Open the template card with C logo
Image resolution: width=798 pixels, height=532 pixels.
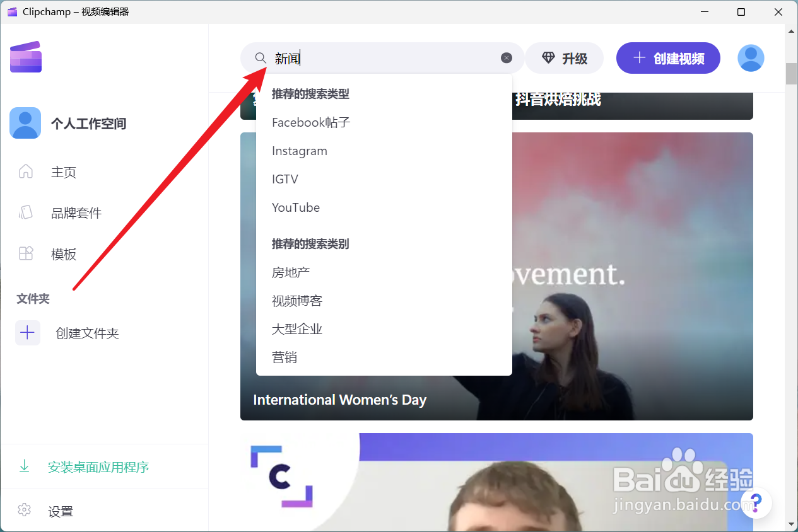coord(496,482)
